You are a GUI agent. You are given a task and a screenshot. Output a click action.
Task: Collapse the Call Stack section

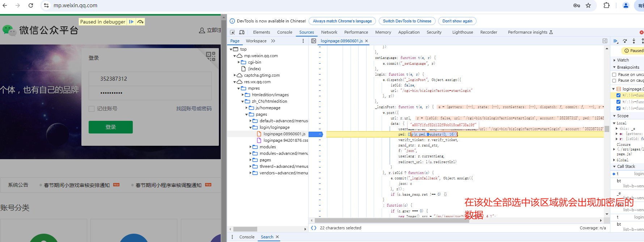coord(626,166)
